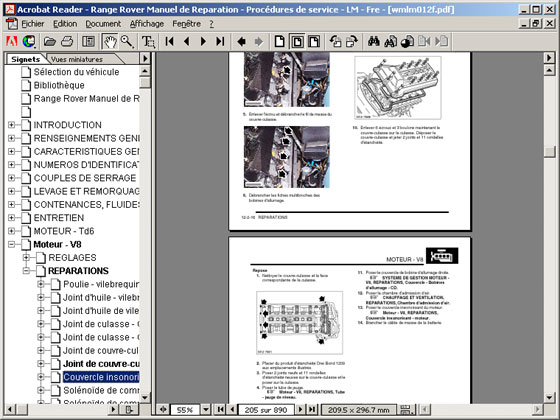Open the Edition menu
Viewport: 560px width, 420px height.
[x=65, y=24]
